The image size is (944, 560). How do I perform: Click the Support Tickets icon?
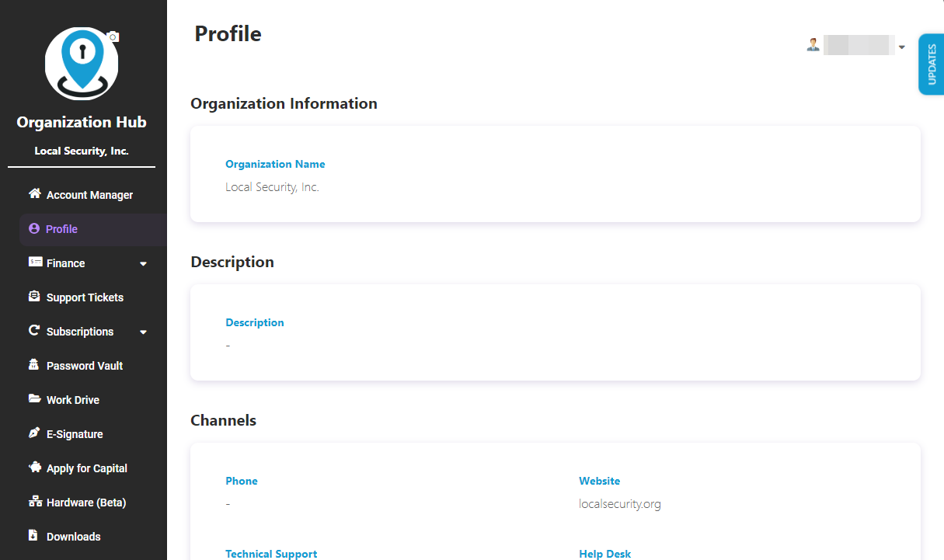click(x=34, y=296)
